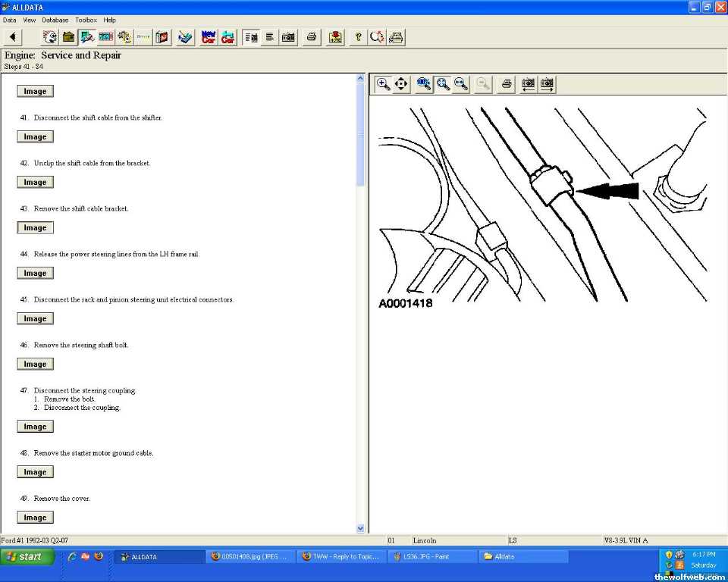Print the diagram from image toolbar
The width and height of the screenshot is (728, 582).
(507, 84)
